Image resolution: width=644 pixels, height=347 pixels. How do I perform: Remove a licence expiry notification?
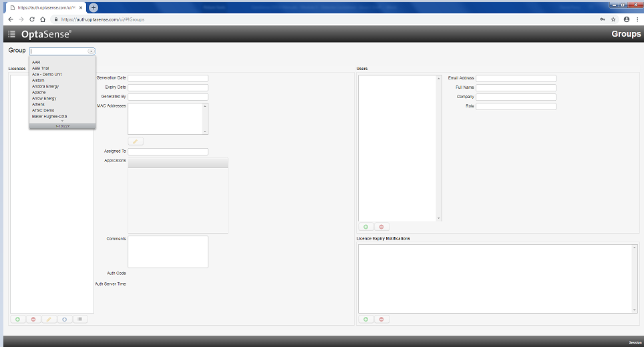pos(381,320)
